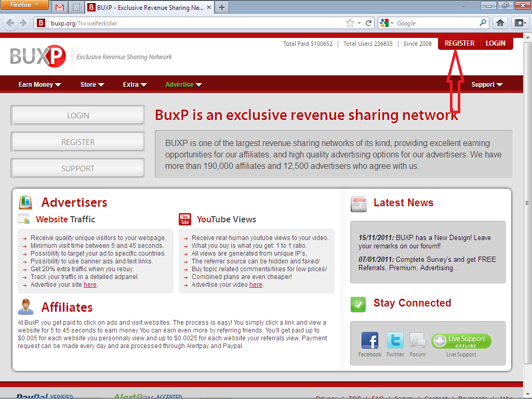532x399 pixels.
Task: Click the Affiliates person icon
Action: coord(25,307)
